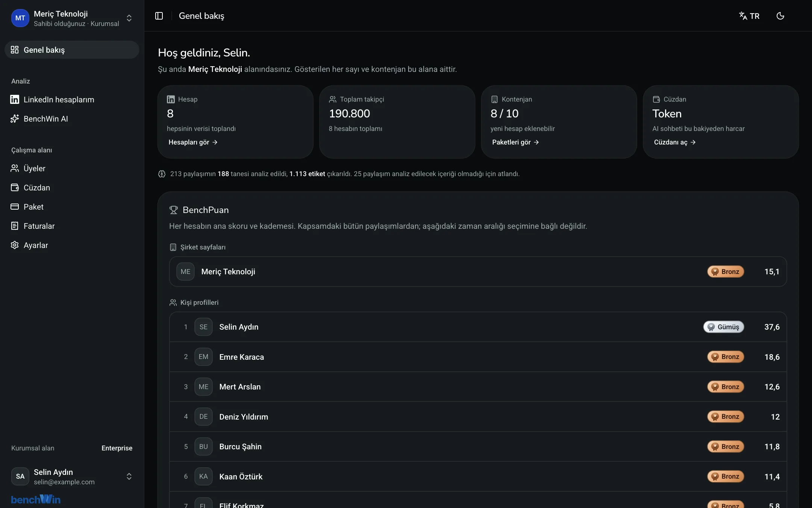This screenshot has width=812, height=508.
Task: Open Genel bakış in sidebar
Action: click(72, 50)
